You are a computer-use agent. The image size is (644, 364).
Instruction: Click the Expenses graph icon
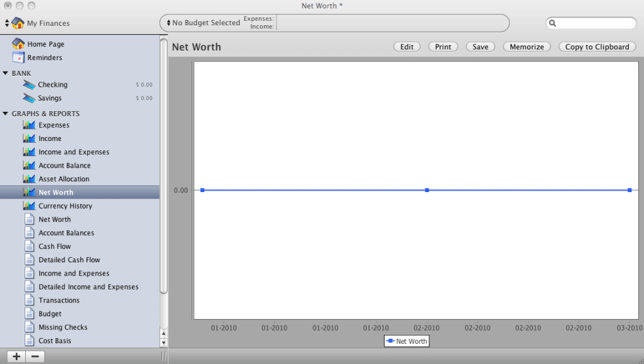click(x=29, y=124)
